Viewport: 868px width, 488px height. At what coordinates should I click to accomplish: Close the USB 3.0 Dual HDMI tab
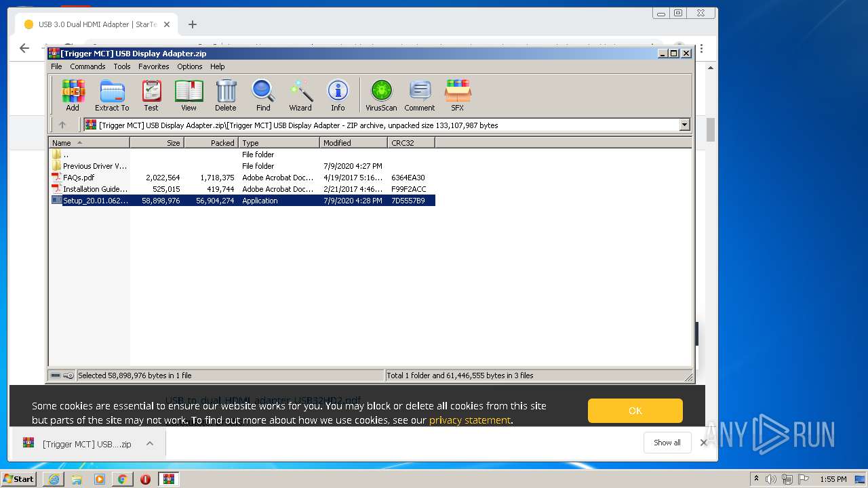[167, 24]
